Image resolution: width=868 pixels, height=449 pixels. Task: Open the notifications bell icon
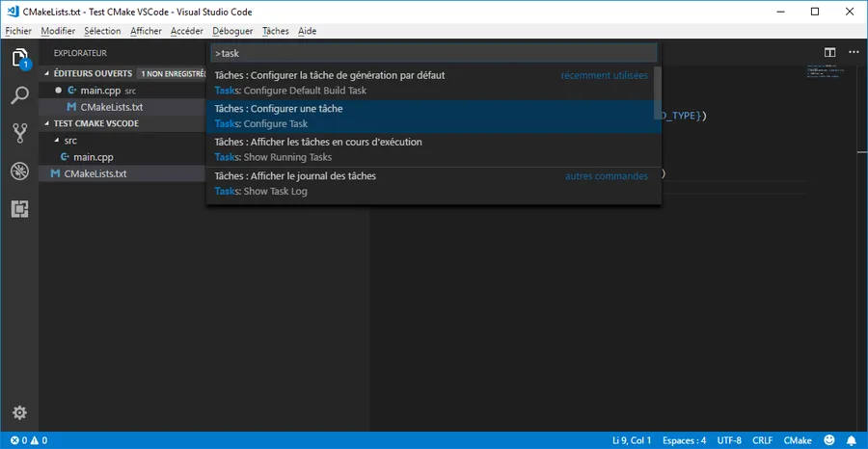tap(852, 440)
